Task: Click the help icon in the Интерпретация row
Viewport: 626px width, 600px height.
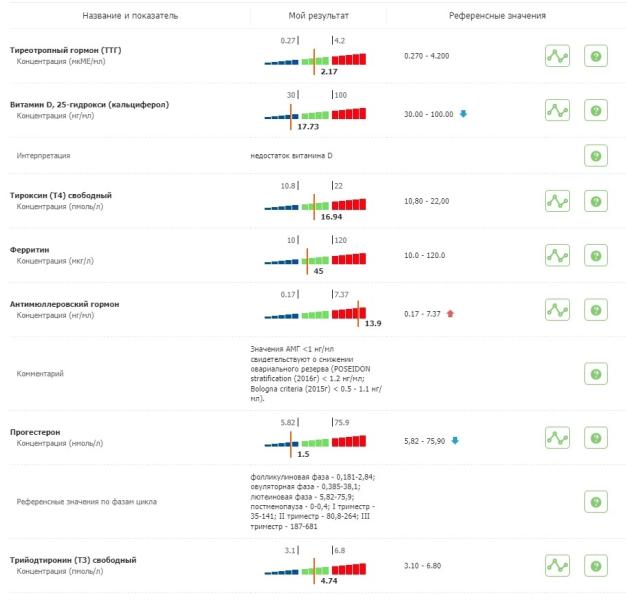Action: pos(596,155)
